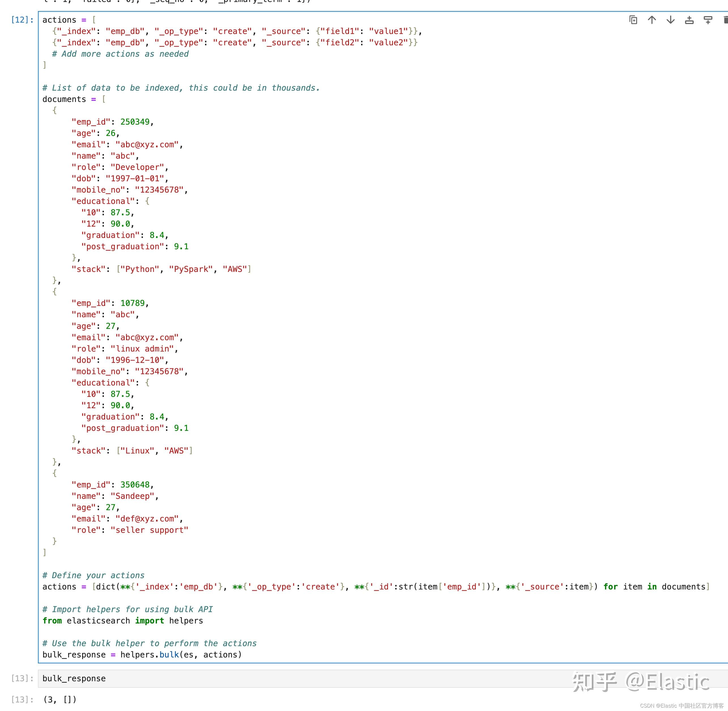Click the helpers.bulk(es, actions) line
Viewport: 728px width, 711px height.
[142, 655]
